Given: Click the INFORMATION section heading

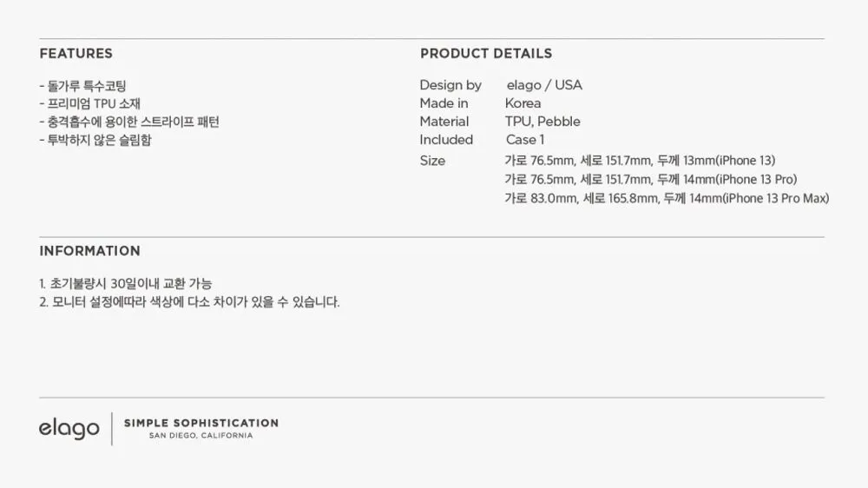Looking at the screenshot, I should (89, 251).
